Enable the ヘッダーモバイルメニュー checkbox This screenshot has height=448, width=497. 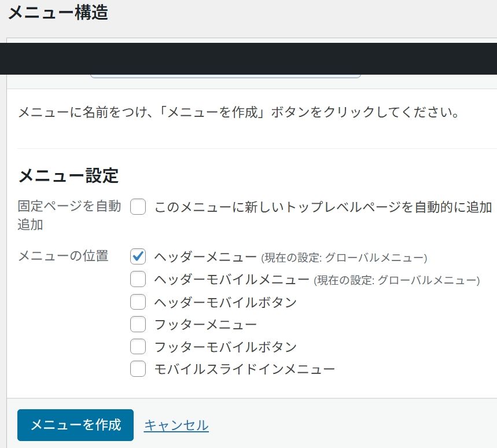point(138,279)
